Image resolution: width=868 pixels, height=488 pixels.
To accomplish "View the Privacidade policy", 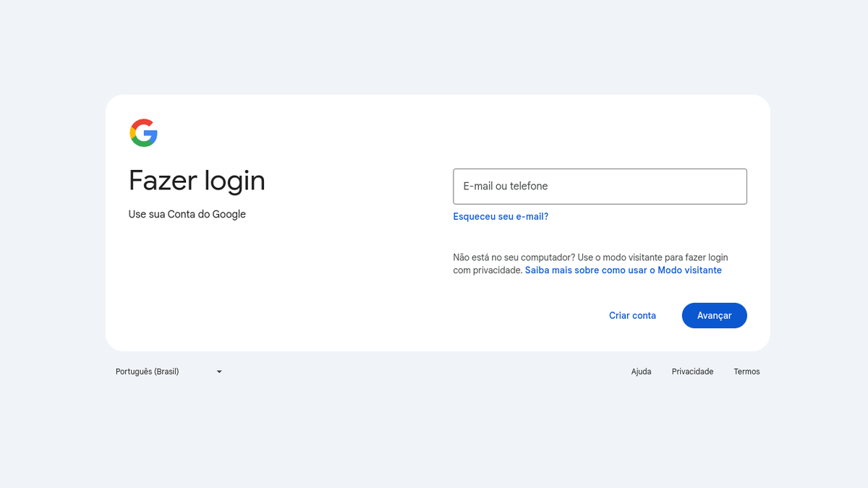I will point(692,371).
